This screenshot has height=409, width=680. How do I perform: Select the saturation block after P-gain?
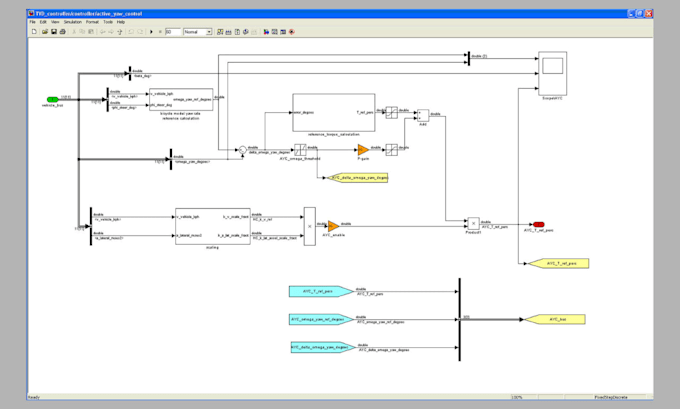392,150
